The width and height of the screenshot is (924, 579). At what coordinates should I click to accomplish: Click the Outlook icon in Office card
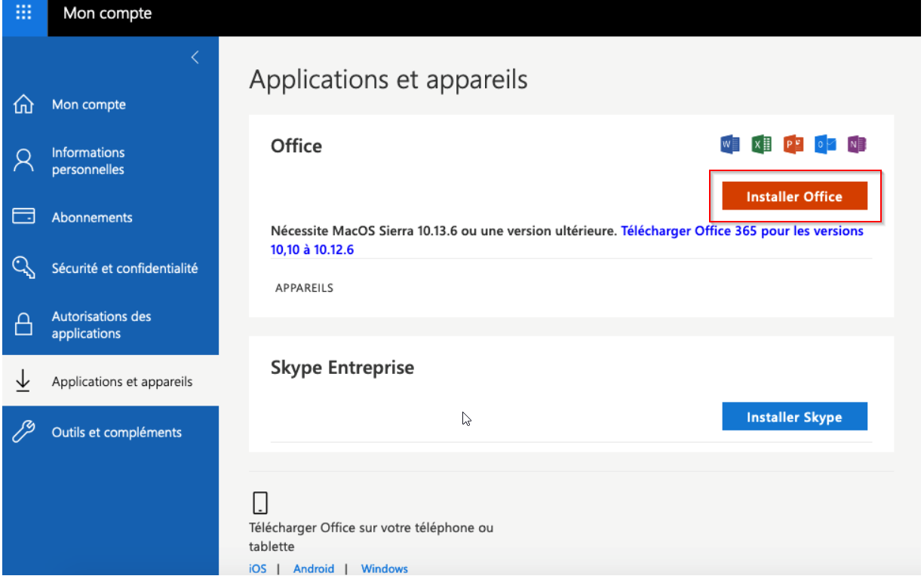coord(825,144)
